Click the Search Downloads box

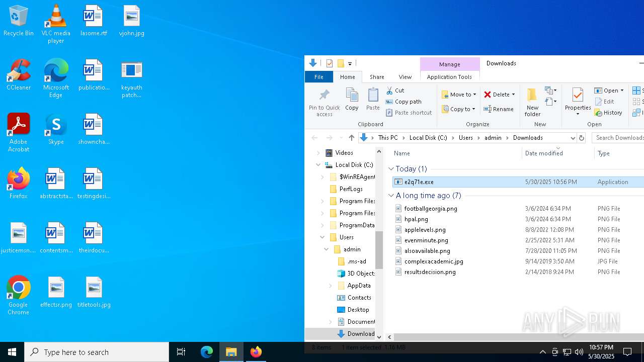click(618, 138)
